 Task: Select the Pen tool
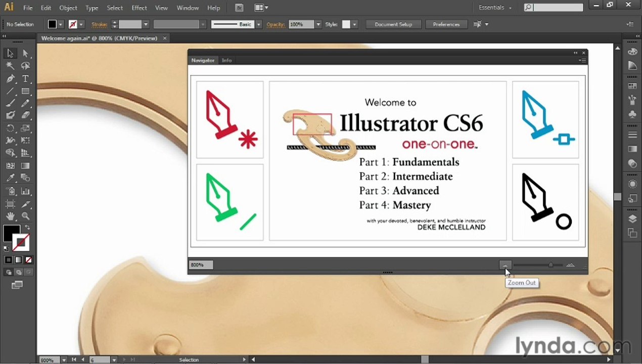point(10,79)
